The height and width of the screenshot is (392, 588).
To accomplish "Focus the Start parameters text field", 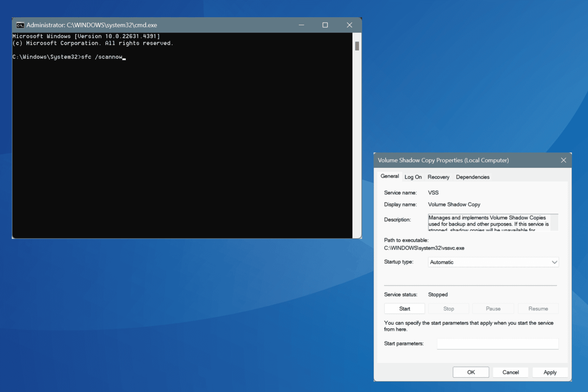I will pyautogui.click(x=497, y=344).
